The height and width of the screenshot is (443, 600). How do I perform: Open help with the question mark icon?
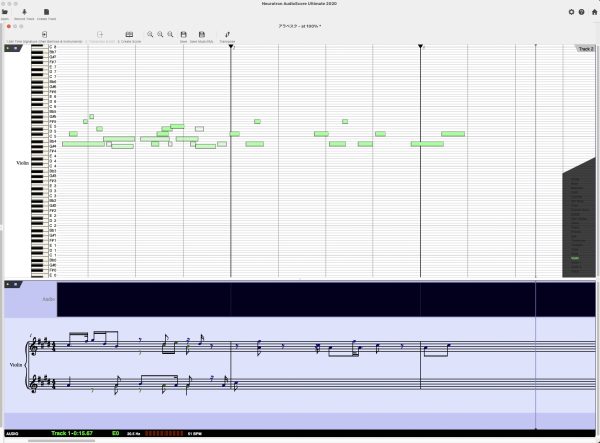tap(582, 12)
